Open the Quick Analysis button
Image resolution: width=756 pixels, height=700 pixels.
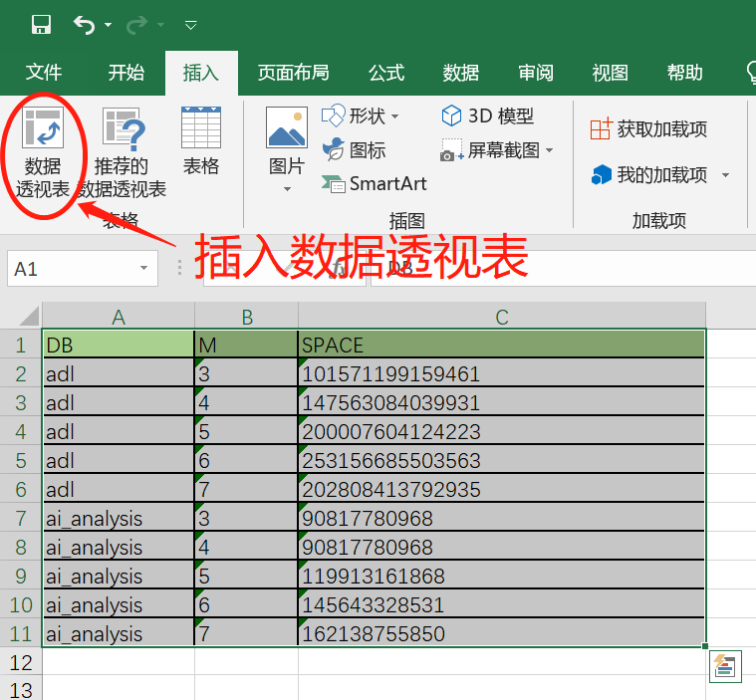725,667
